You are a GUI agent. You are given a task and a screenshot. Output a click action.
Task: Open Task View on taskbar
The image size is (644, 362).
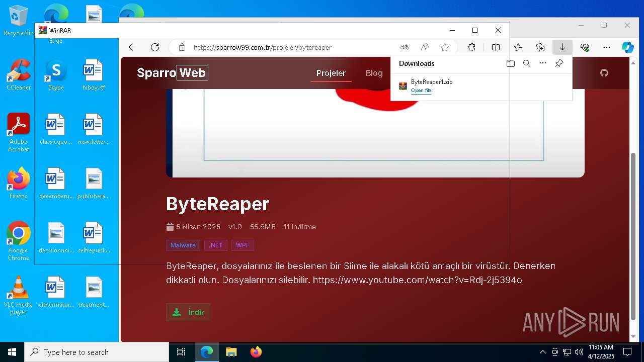pyautogui.click(x=181, y=352)
